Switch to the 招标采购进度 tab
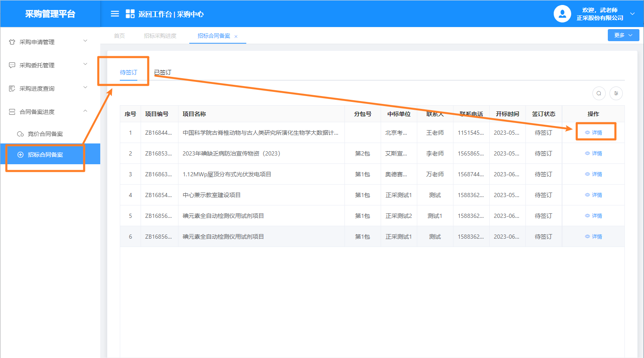Screen dimensions: 644x358 tap(160, 36)
